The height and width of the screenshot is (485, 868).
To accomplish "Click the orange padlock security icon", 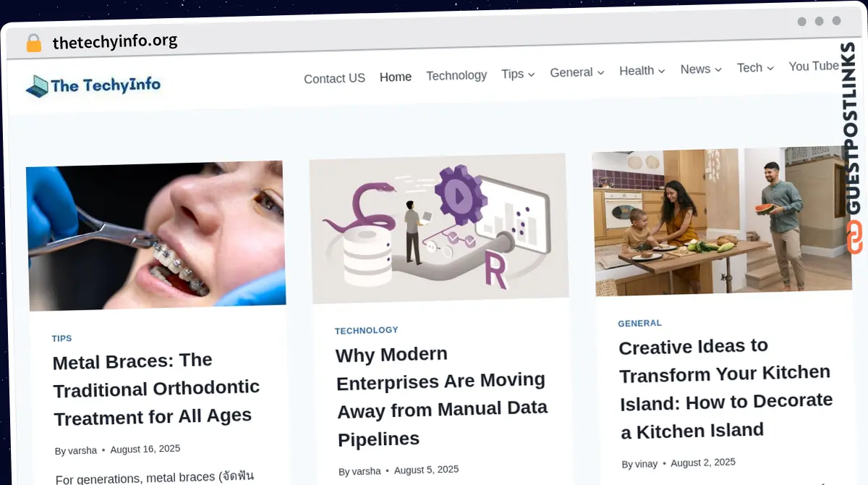I will pos(33,43).
